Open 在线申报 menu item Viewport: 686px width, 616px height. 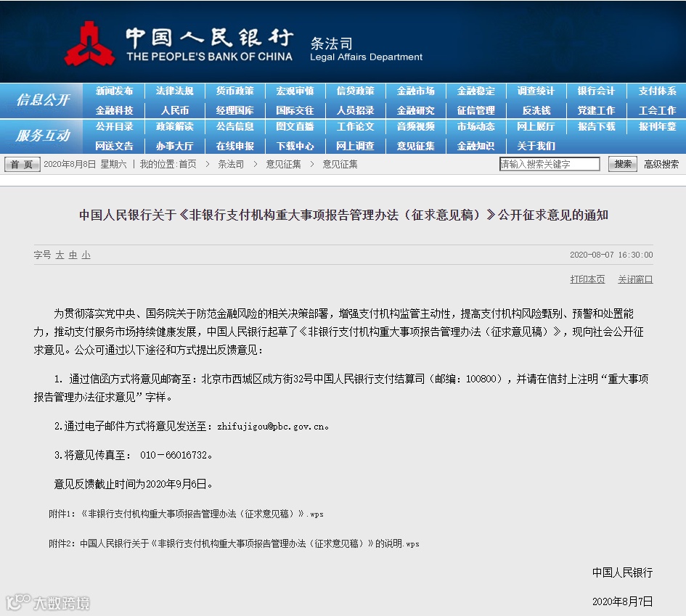(x=235, y=146)
